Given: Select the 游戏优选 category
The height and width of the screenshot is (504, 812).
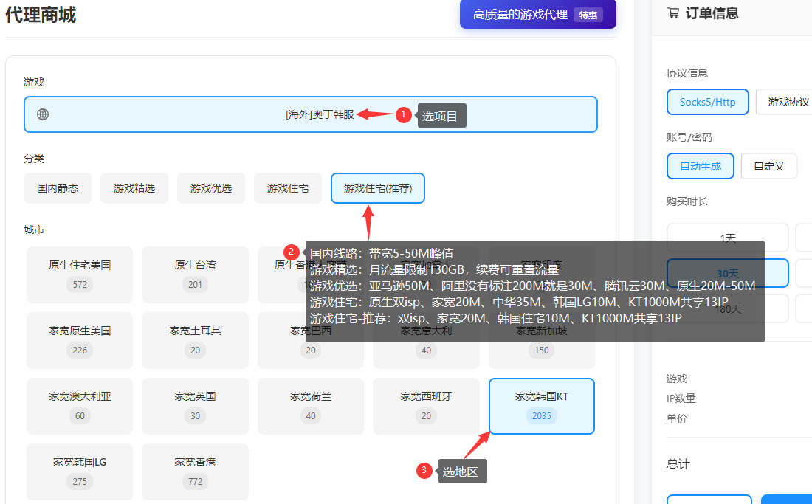Looking at the screenshot, I should 210,188.
